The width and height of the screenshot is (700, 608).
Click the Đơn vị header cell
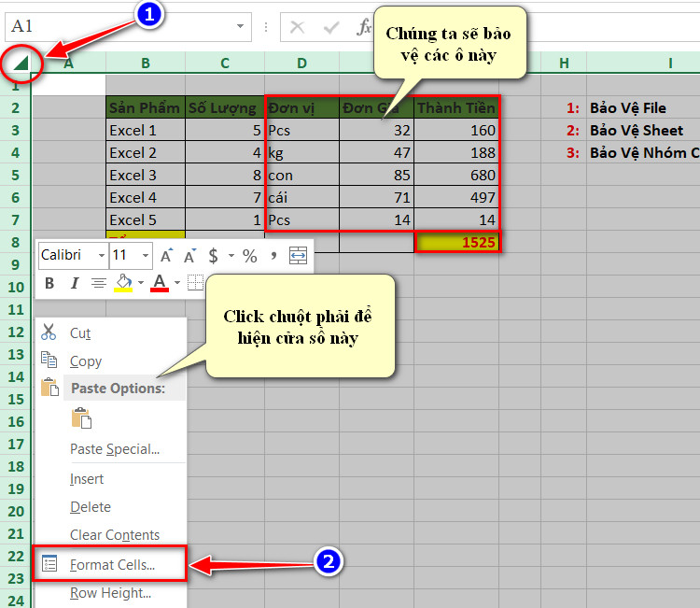tap(302, 107)
